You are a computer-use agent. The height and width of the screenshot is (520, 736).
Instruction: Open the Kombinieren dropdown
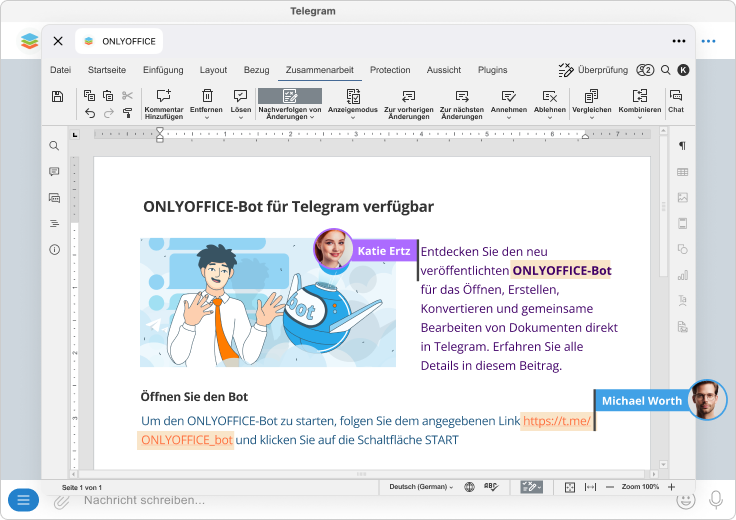640,118
